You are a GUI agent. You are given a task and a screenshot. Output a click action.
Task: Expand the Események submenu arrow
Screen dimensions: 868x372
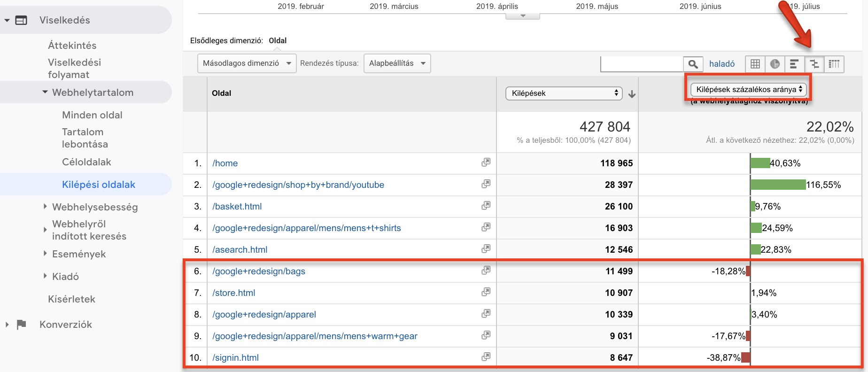(45, 253)
